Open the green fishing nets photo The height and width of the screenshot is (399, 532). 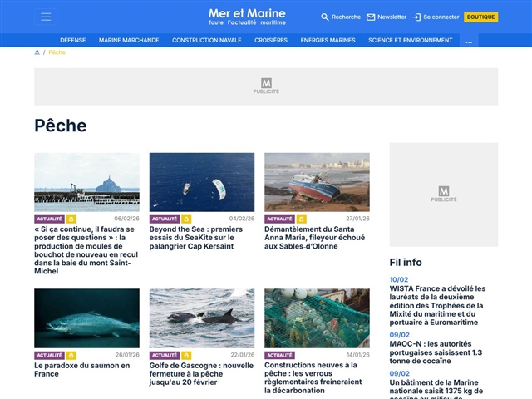click(x=317, y=318)
